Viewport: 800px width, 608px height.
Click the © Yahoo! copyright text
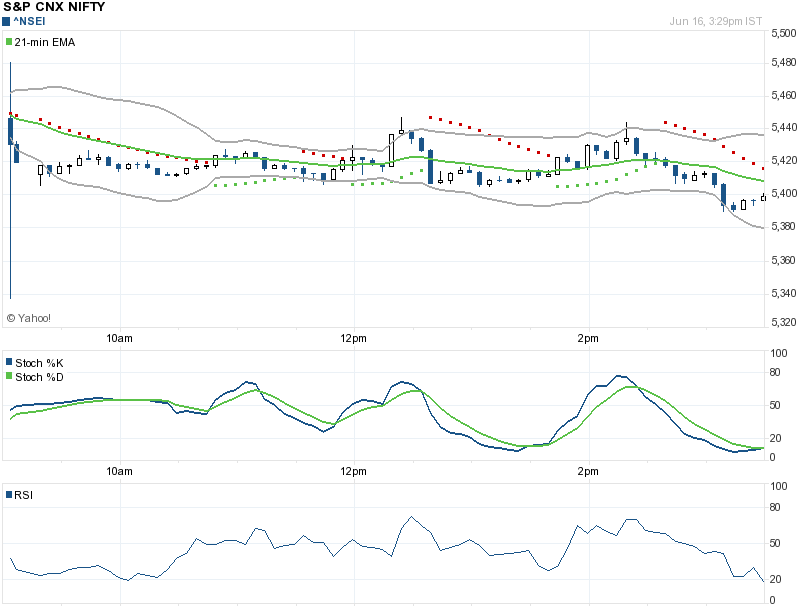[x=29, y=318]
